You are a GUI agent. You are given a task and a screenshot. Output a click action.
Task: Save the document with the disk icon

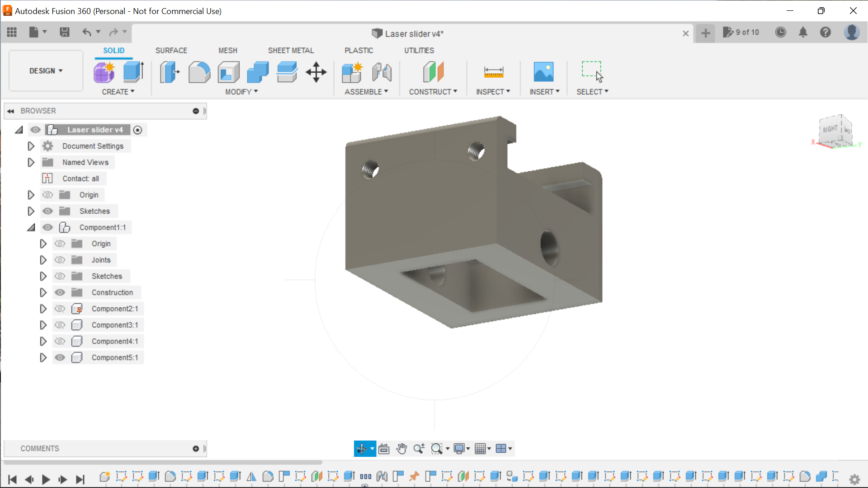pyautogui.click(x=65, y=32)
